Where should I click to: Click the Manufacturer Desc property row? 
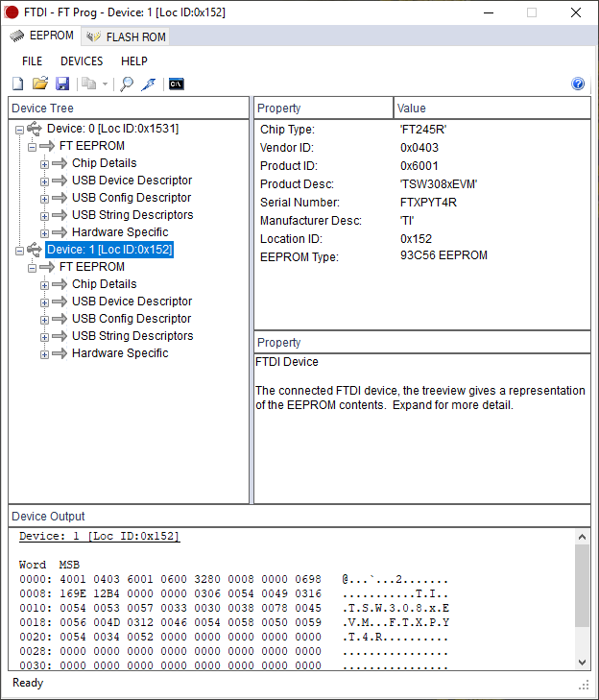click(421, 221)
